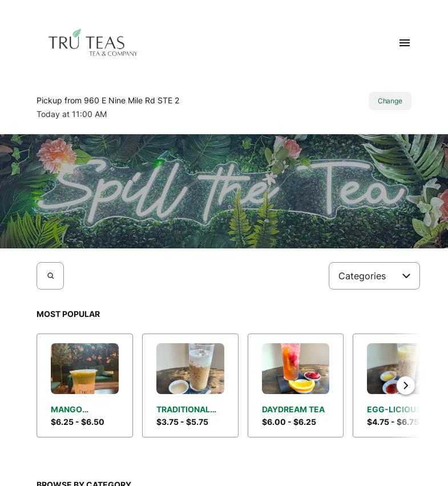Screen dimensions: 448x486
Task: Click the DAYDREAM TEA item title
Action: (x=293, y=409)
